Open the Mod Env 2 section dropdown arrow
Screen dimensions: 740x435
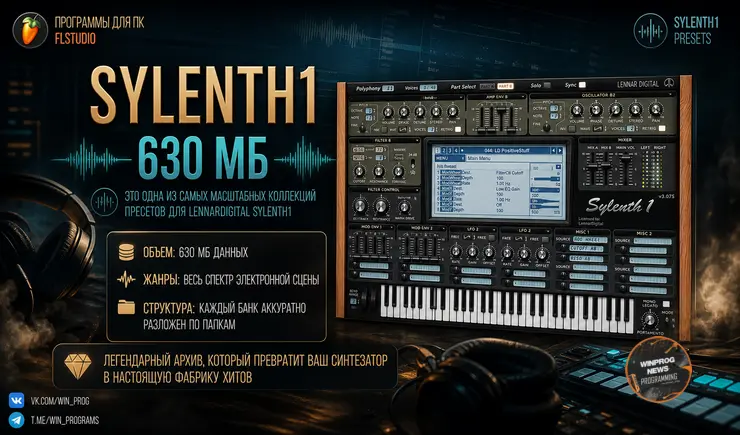point(444,228)
